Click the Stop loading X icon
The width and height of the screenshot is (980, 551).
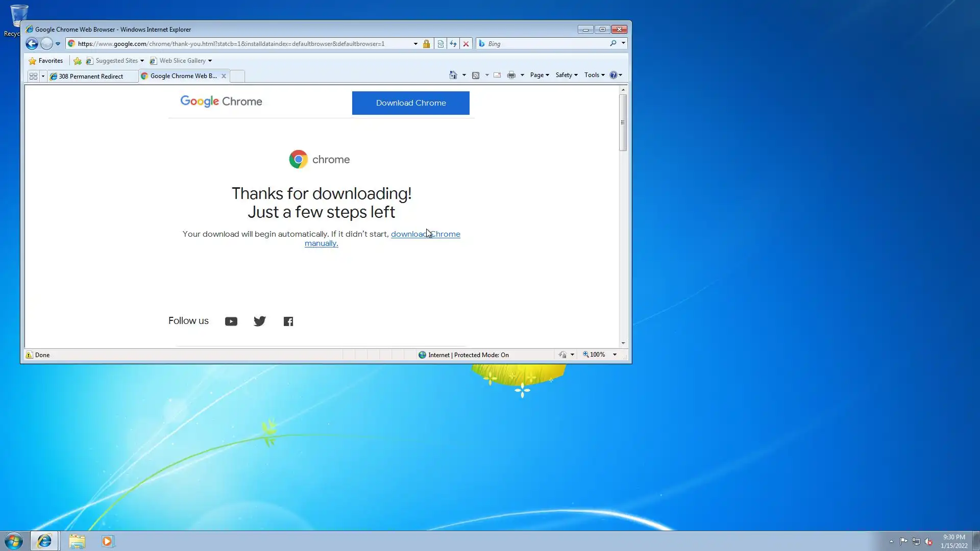(x=466, y=44)
